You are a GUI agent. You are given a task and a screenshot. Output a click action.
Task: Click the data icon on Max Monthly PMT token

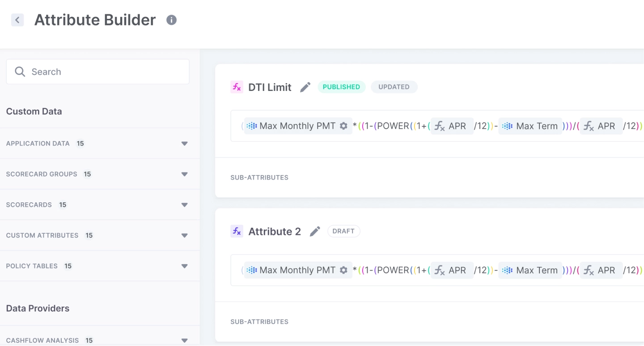click(x=252, y=126)
